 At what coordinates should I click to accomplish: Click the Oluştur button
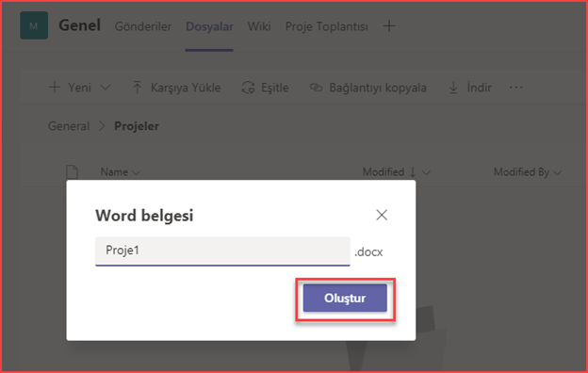345,298
